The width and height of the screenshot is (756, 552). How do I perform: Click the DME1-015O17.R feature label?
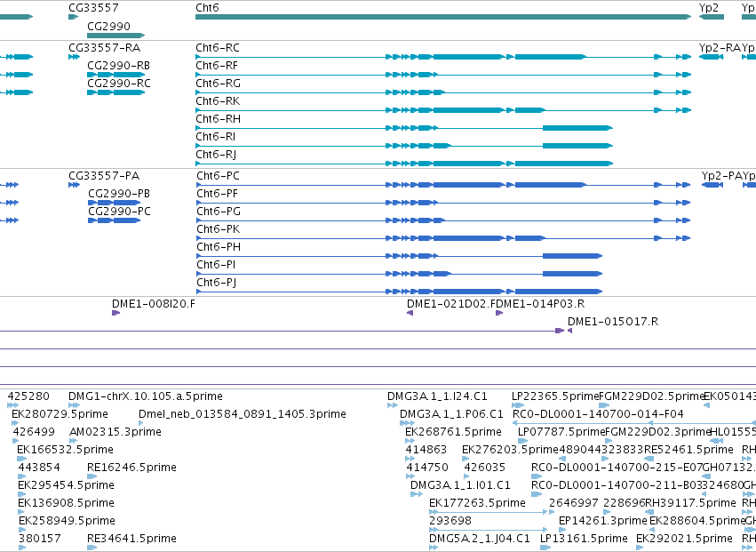613,322
